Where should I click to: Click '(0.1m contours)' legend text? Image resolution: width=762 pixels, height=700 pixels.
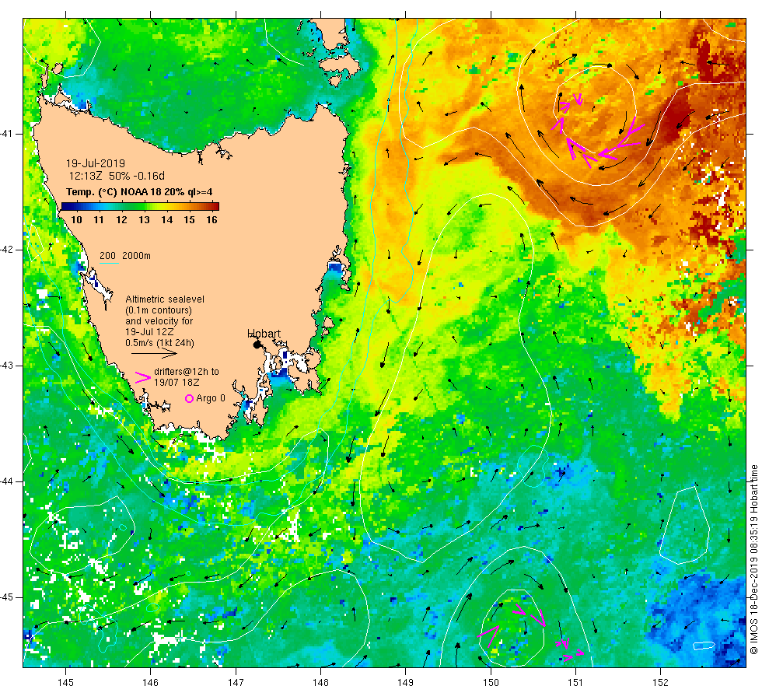coord(159,310)
